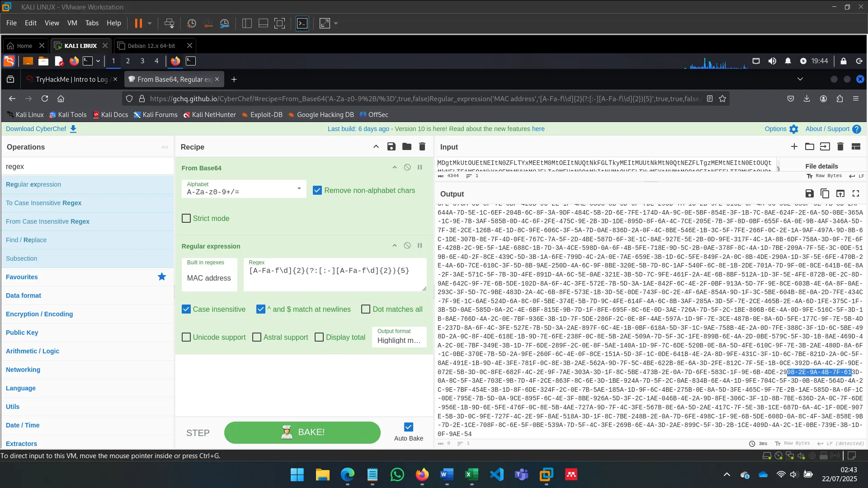This screenshot has height=488, width=868.
Task: Open the Encryption / Encoding category
Action: click(39, 314)
